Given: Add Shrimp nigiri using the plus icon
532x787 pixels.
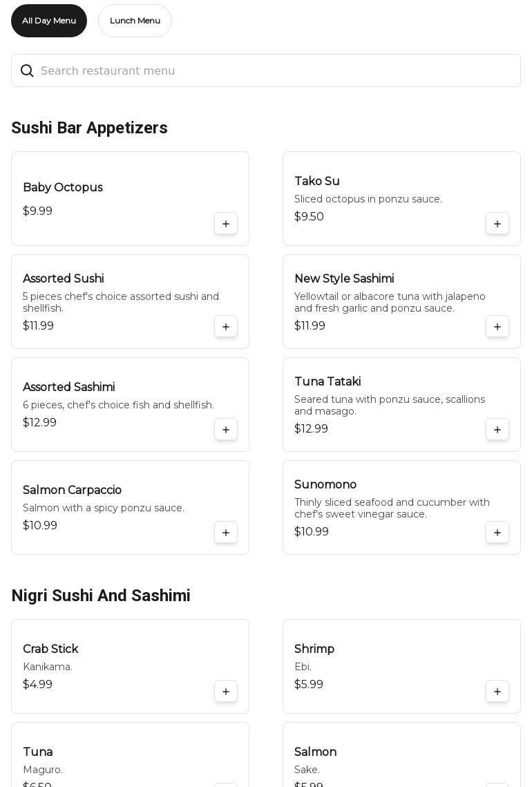Looking at the screenshot, I should pos(497,692).
